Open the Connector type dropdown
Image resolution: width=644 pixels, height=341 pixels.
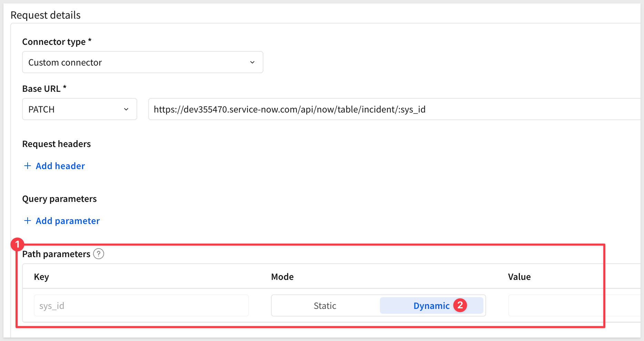click(142, 62)
